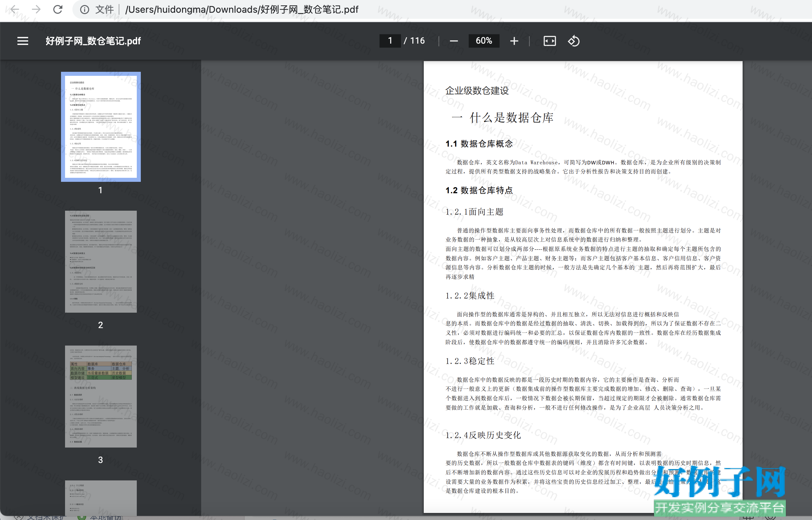812x520 pixels.
Task: Click the heading 1.2 数据仓库特点
Action: tap(479, 191)
